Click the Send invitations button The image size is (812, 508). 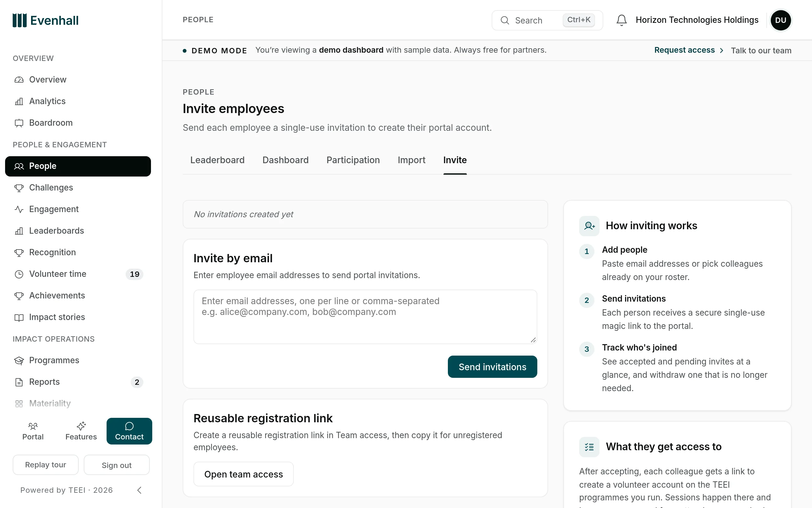click(x=492, y=366)
